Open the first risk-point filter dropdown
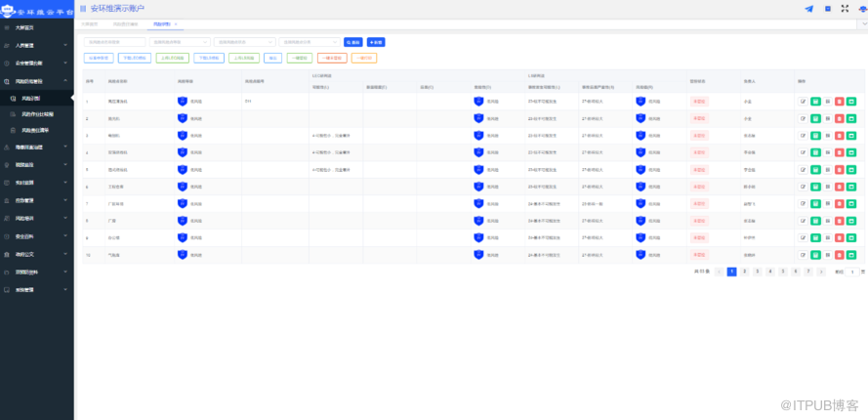Screen dimensions: 868x420 click(x=181, y=42)
